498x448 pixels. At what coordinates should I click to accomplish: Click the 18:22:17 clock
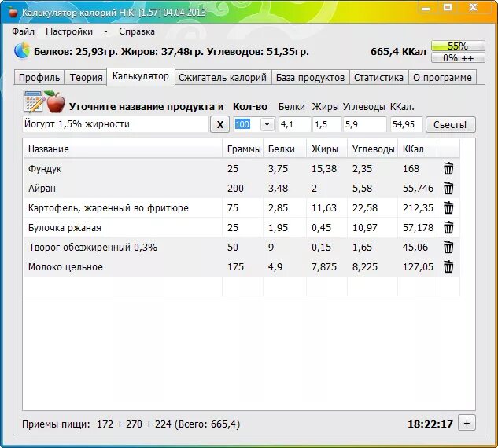pyautogui.click(x=430, y=424)
